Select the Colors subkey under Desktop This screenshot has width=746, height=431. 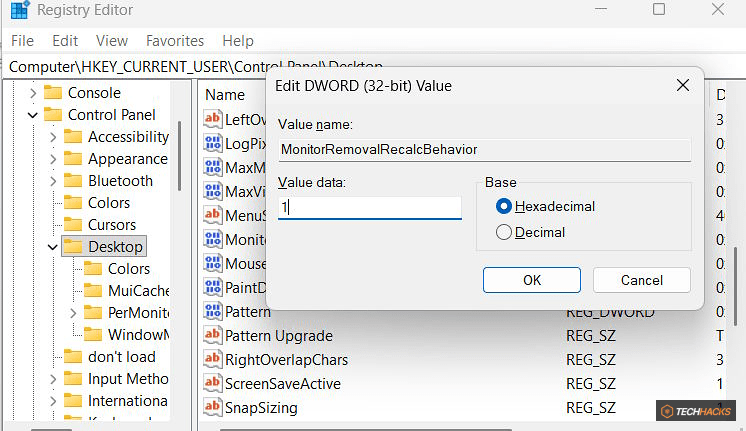pos(129,269)
